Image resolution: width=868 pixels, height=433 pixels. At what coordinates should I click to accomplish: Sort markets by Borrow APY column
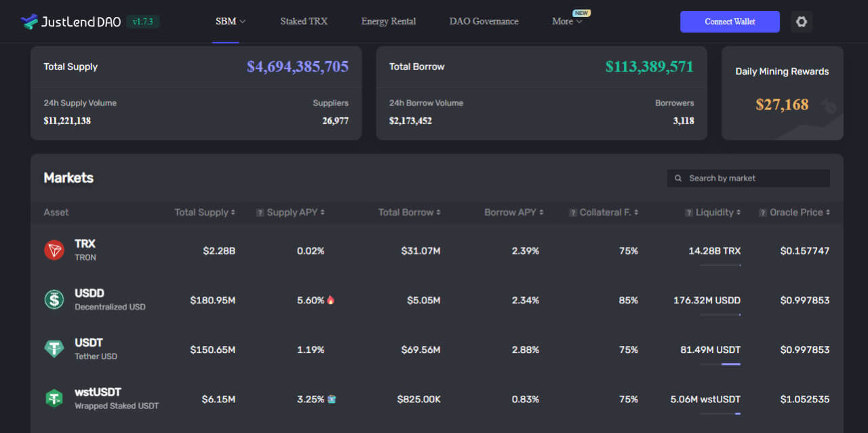[x=514, y=212]
